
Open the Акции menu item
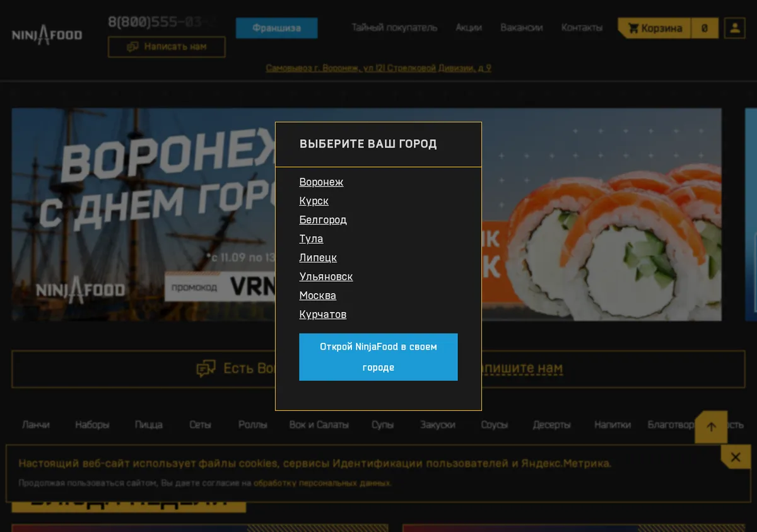[469, 28]
